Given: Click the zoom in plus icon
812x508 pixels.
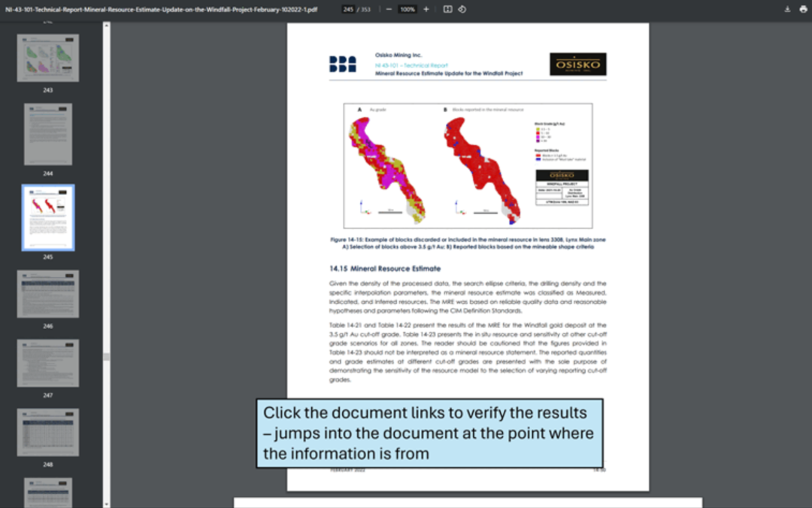Looking at the screenshot, I should (426, 9).
